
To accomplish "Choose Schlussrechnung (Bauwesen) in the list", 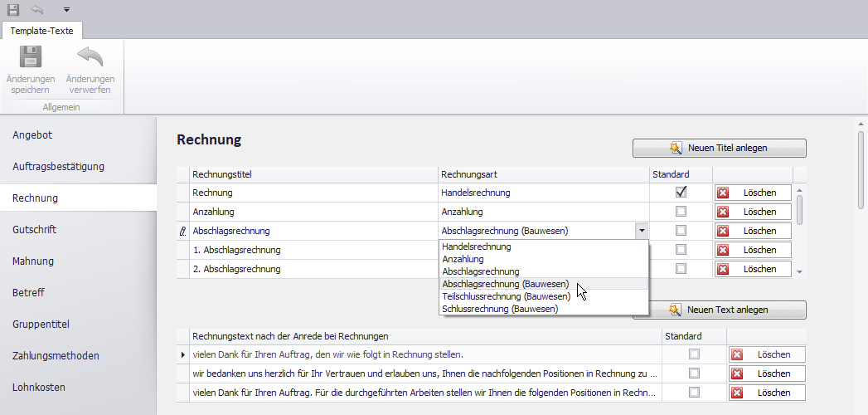I will point(500,309).
